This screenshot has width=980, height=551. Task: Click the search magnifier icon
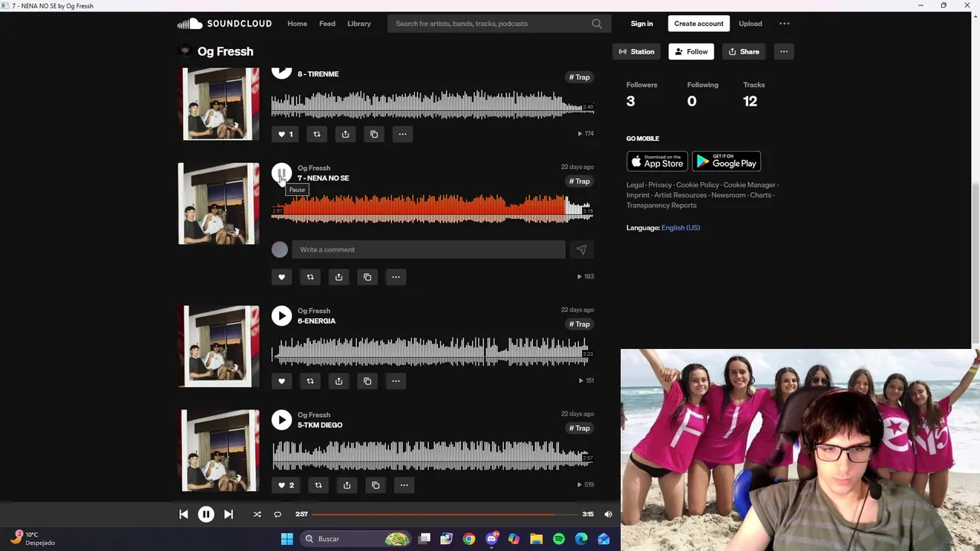(596, 24)
